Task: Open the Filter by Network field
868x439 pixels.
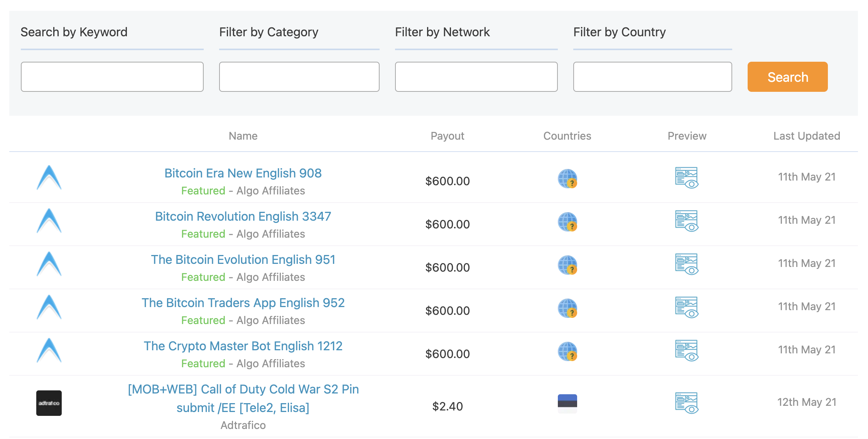Action: (x=476, y=77)
